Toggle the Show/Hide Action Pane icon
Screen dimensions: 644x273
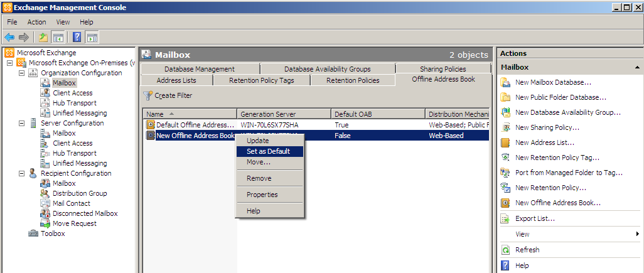[92, 38]
